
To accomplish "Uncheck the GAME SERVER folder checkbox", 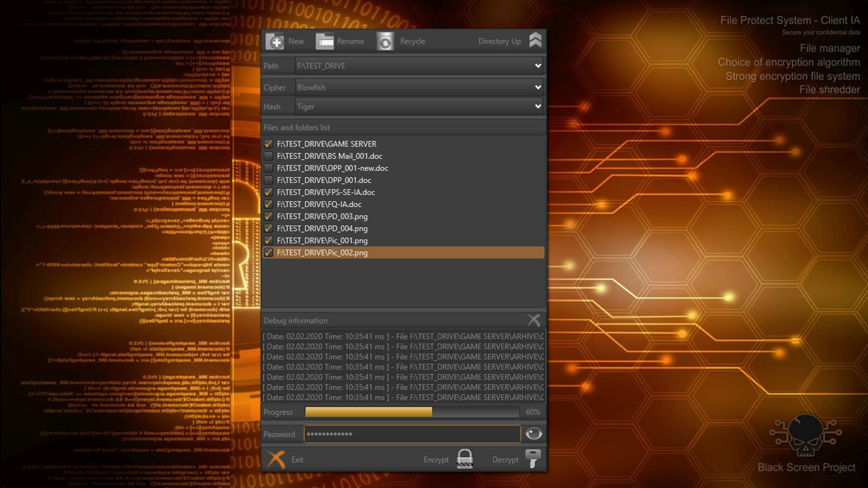I will click(268, 143).
